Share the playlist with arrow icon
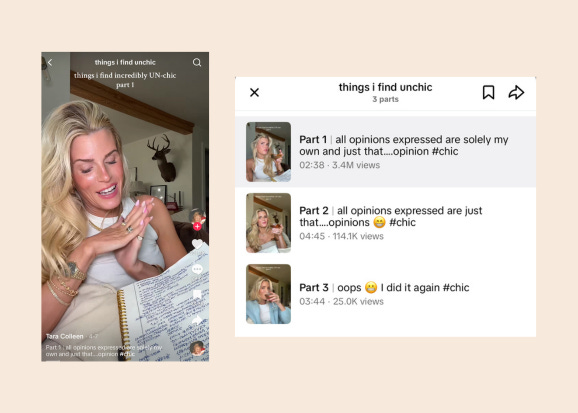Screen dimensions: 578x413 [x=516, y=92]
